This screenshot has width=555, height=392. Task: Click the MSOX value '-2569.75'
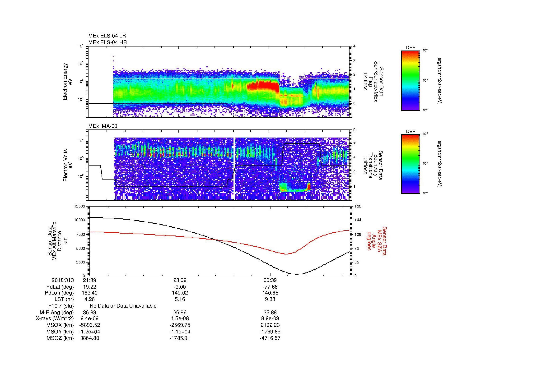(180, 325)
